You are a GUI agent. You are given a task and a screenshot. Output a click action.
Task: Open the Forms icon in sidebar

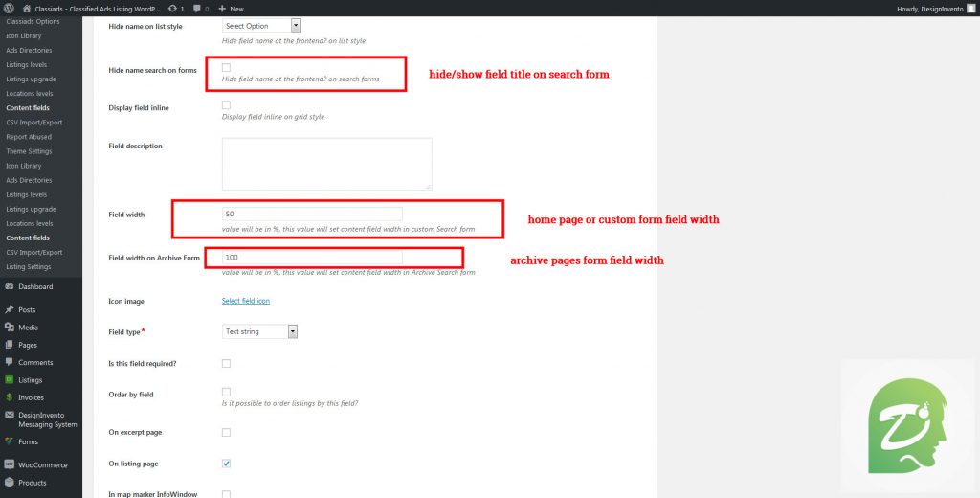coord(9,441)
